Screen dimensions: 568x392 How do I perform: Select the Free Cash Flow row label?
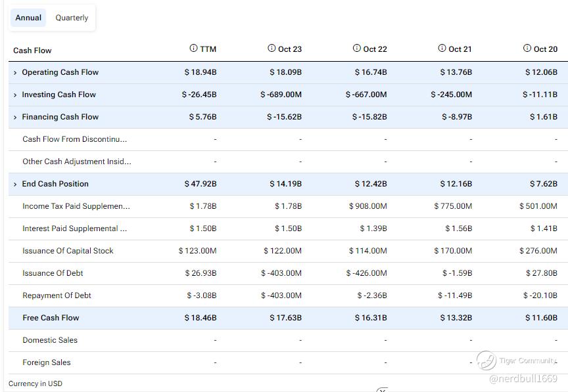click(x=51, y=318)
